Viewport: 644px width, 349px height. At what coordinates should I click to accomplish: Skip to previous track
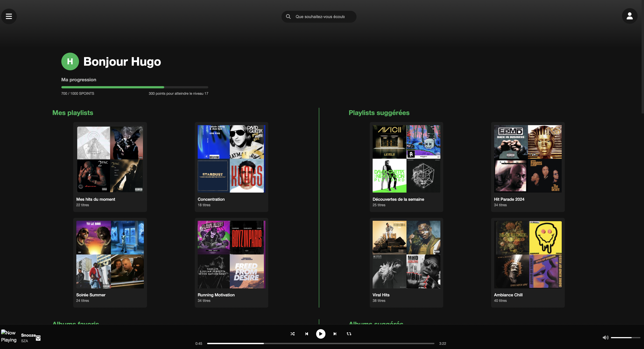pyautogui.click(x=306, y=334)
